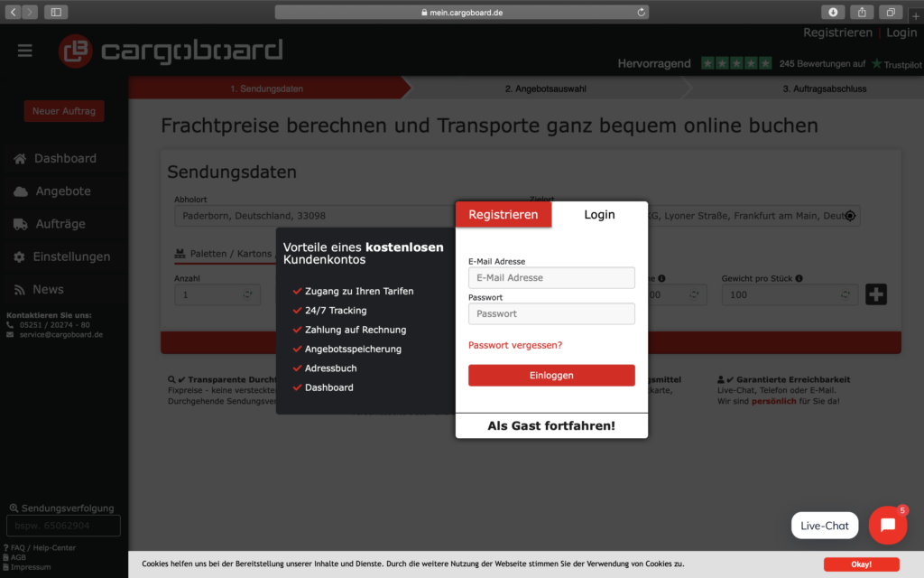The image size is (924, 578).
Task: Click the Passwort vergessen link
Action: click(515, 345)
